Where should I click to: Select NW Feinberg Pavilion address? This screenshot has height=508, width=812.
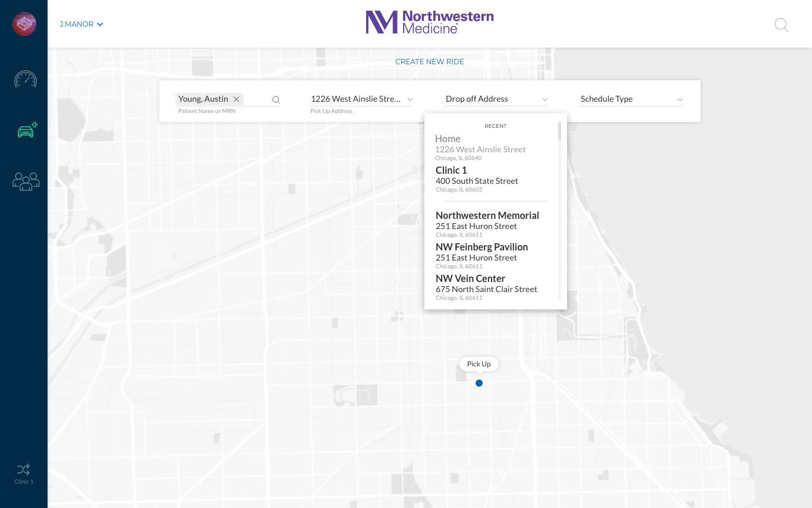(x=481, y=256)
